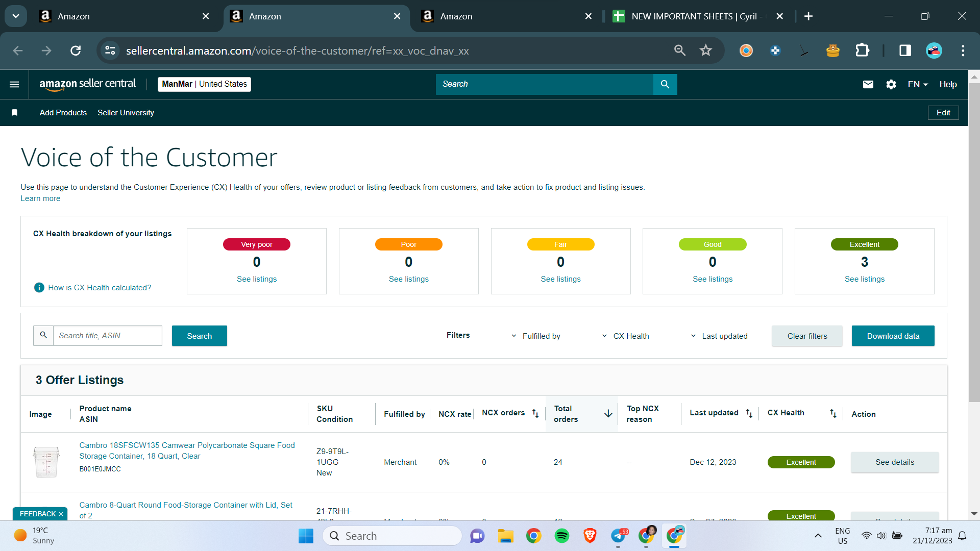Open the Seller Central hamburger menu
This screenshot has width=980, height=551.
click(14, 84)
